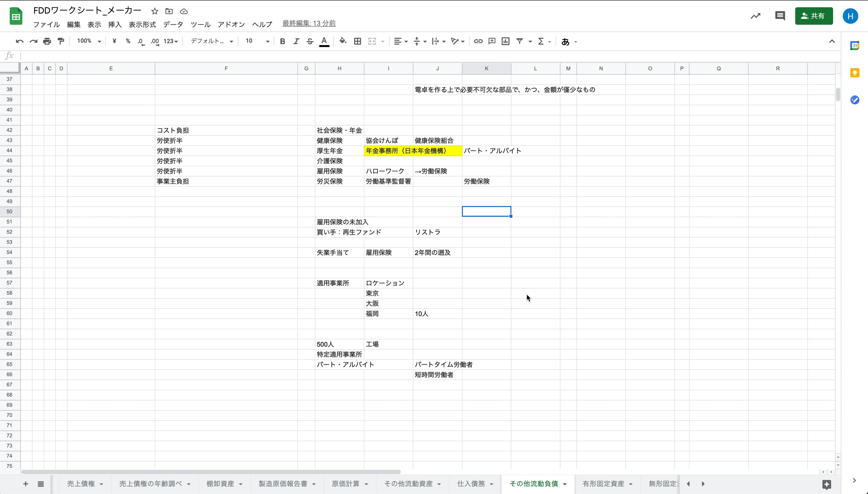Open Google Calendar side panel
Viewport: 868px width, 494px height.
(855, 45)
